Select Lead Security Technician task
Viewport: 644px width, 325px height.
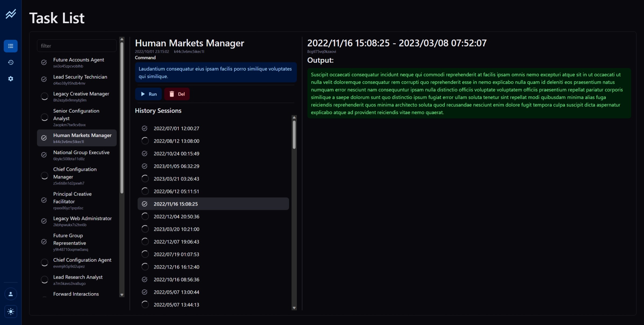(x=80, y=79)
